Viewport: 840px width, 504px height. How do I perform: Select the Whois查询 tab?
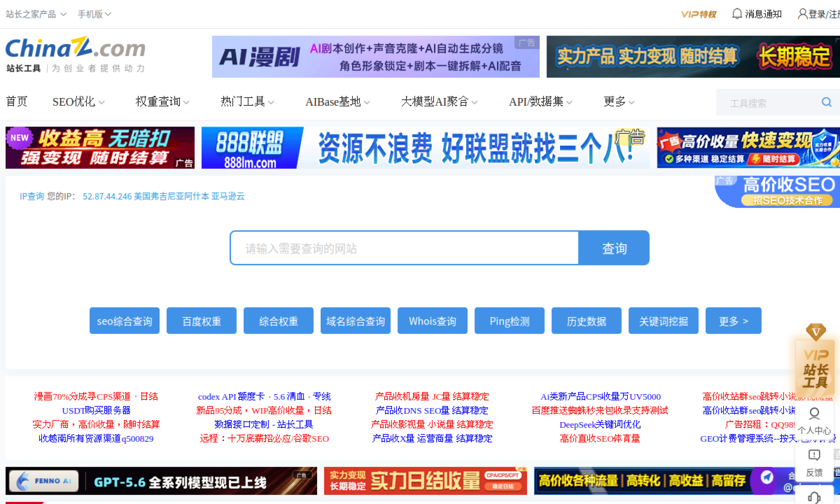432,321
